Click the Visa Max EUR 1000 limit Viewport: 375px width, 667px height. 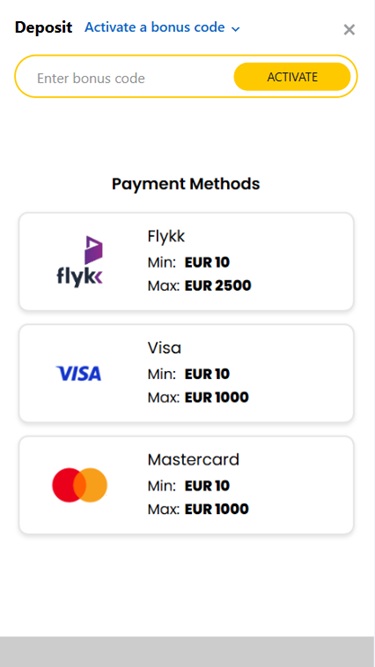pyautogui.click(x=198, y=397)
